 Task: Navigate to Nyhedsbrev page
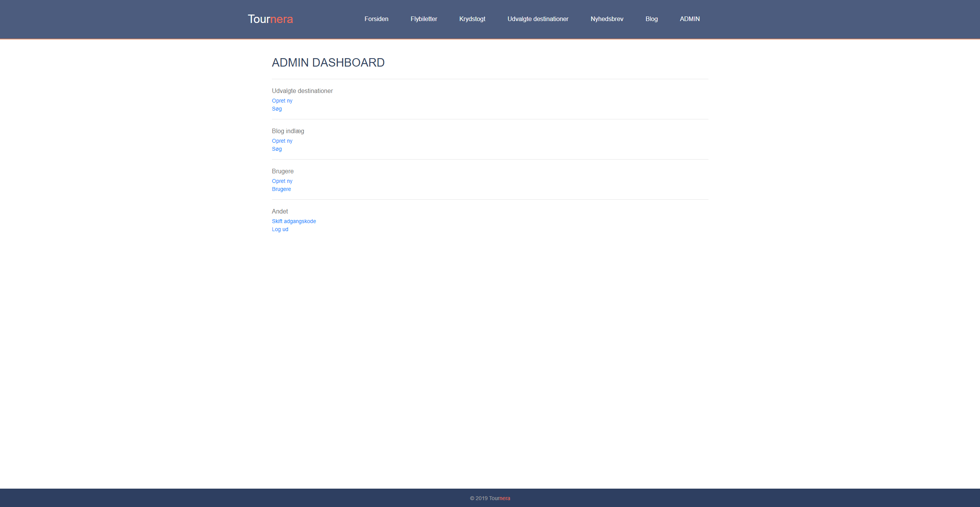(607, 19)
